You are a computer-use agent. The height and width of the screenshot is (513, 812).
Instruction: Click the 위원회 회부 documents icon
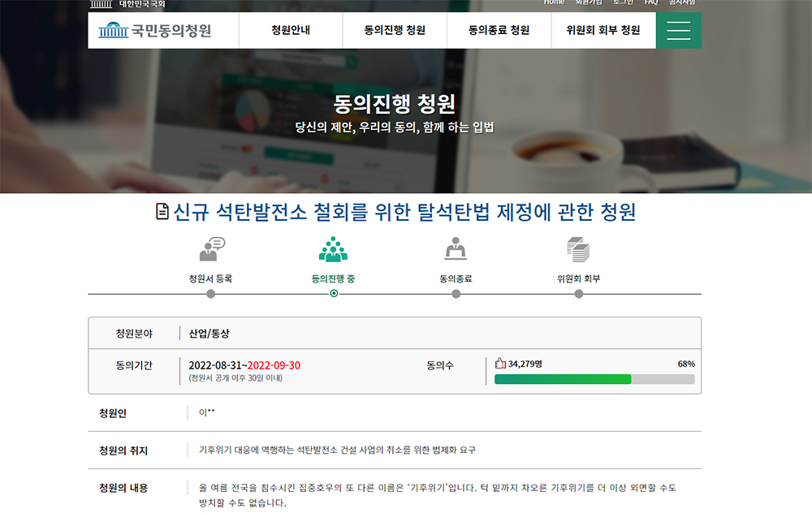(x=578, y=249)
